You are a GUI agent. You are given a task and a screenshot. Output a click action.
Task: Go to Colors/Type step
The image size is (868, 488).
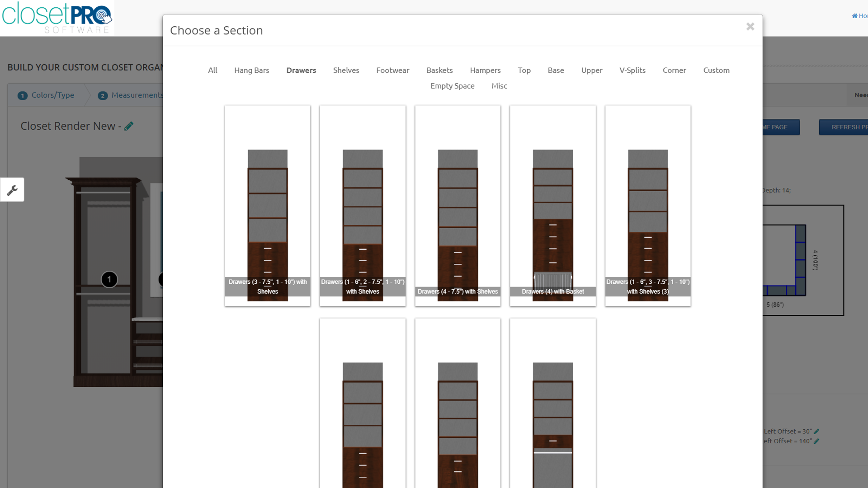46,95
